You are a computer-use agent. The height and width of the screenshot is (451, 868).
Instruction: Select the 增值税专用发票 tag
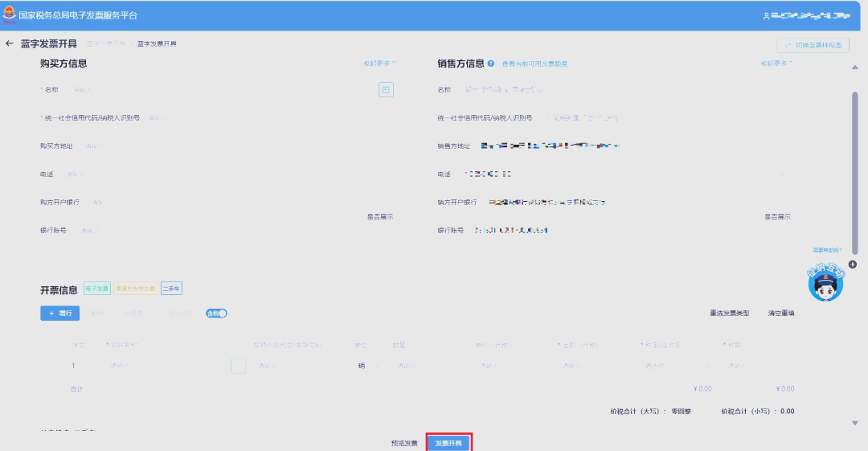tap(135, 289)
